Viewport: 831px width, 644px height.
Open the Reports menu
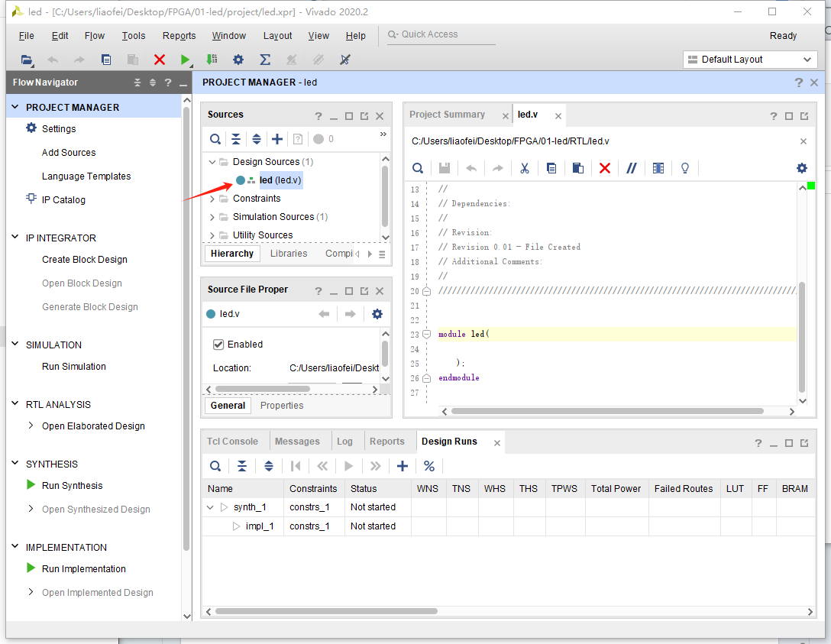click(179, 35)
